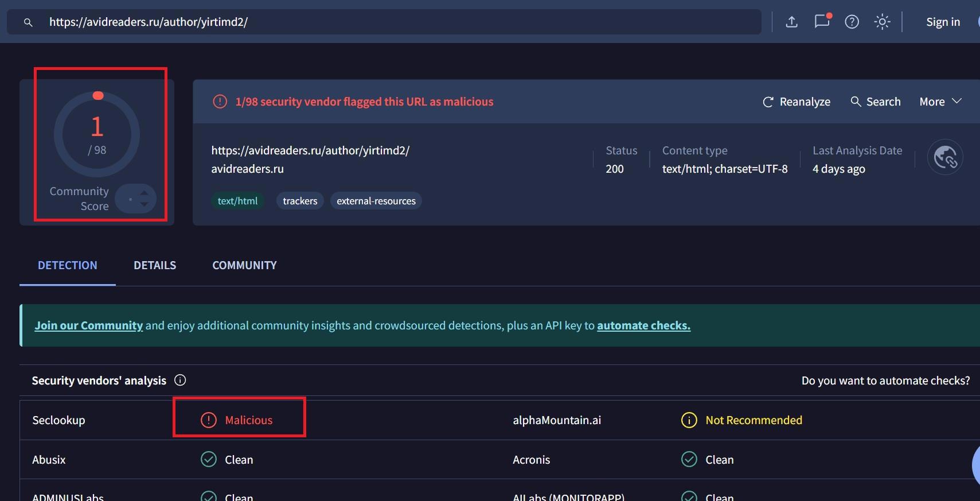980x501 pixels.
Task: Select the DETECTION tab
Action: (68, 265)
